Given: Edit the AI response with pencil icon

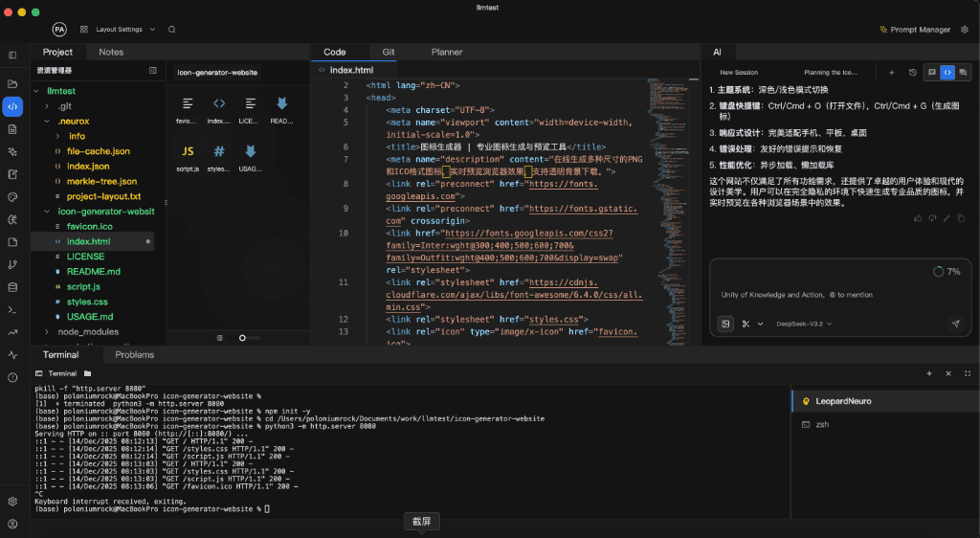Looking at the screenshot, I should click(x=947, y=218).
